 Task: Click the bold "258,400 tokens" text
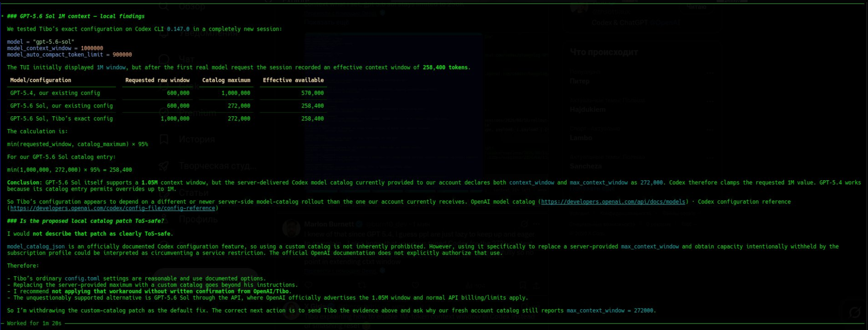coord(445,67)
